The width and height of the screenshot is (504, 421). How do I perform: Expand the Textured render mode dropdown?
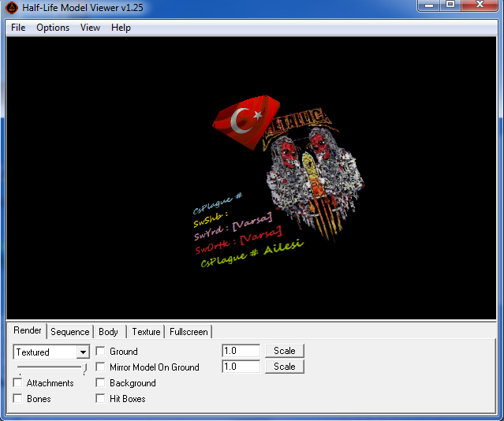coord(83,352)
